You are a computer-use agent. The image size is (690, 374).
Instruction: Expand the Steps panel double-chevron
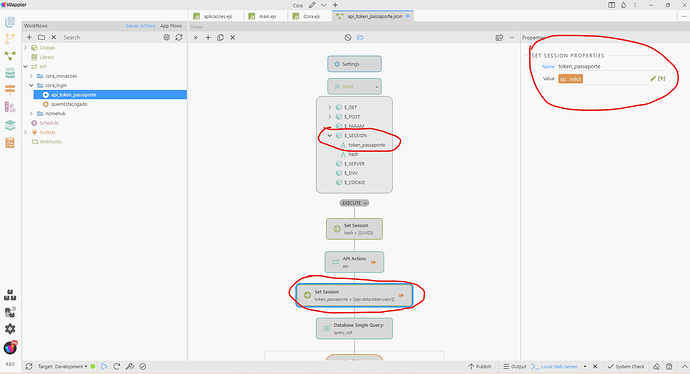click(x=196, y=37)
